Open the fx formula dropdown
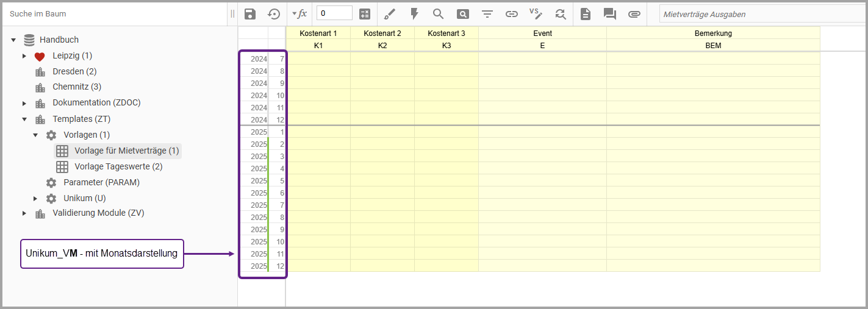This screenshot has width=868, height=309. click(x=299, y=14)
